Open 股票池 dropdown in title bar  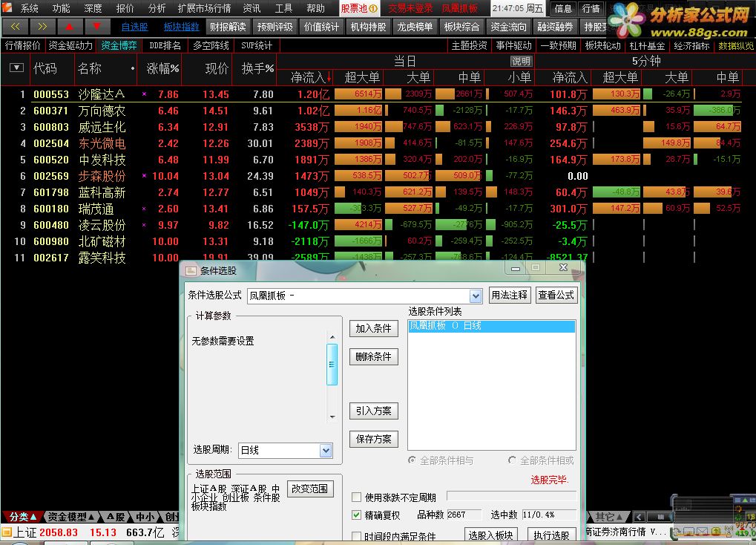pyautogui.click(x=359, y=8)
